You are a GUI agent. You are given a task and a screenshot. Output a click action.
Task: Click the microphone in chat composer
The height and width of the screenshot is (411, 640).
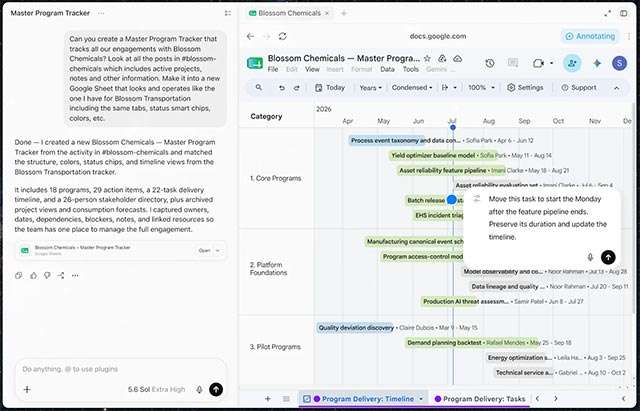(199, 389)
